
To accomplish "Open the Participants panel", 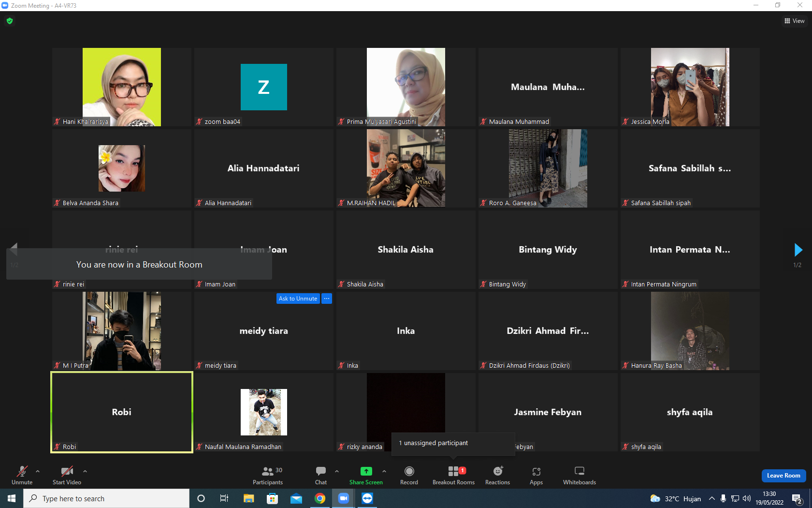I will (x=268, y=476).
